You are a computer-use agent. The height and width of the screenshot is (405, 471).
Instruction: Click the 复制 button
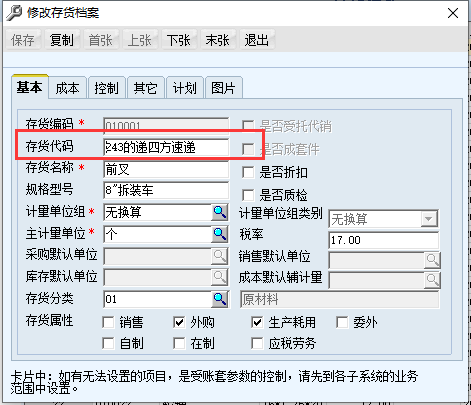(62, 40)
